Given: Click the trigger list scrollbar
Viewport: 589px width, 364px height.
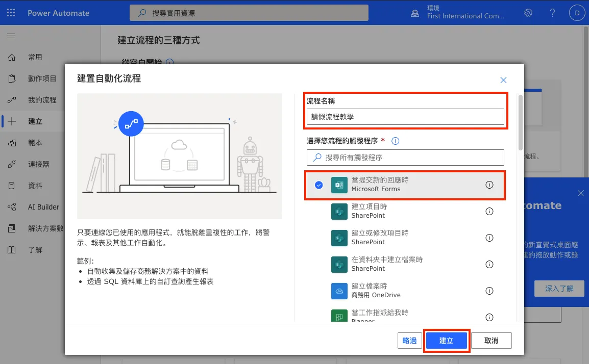Looking at the screenshot, I should pyautogui.click(x=520, y=123).
